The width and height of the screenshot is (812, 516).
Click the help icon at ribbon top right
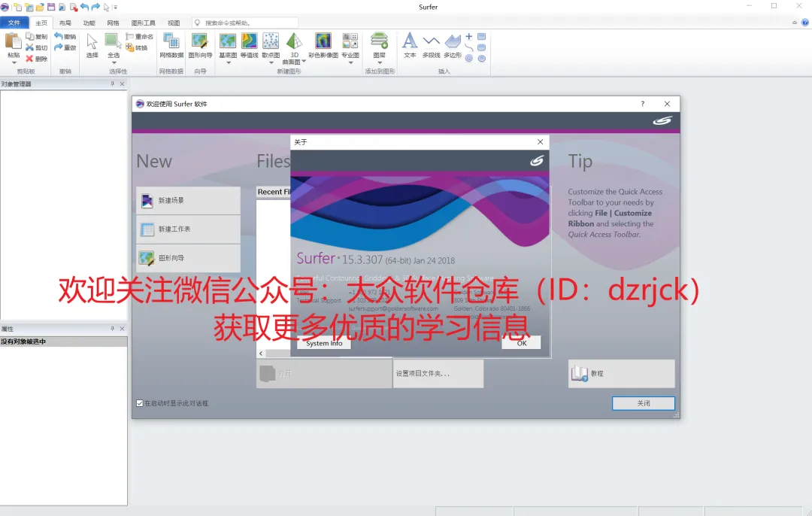[804, 23]
